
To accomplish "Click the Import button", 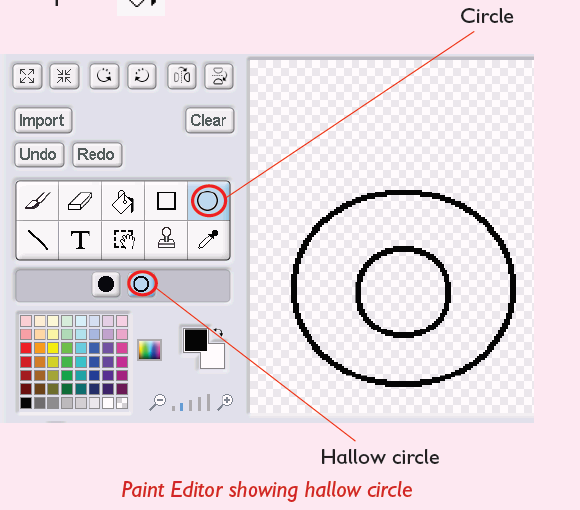I will click(x=43, y=120).
